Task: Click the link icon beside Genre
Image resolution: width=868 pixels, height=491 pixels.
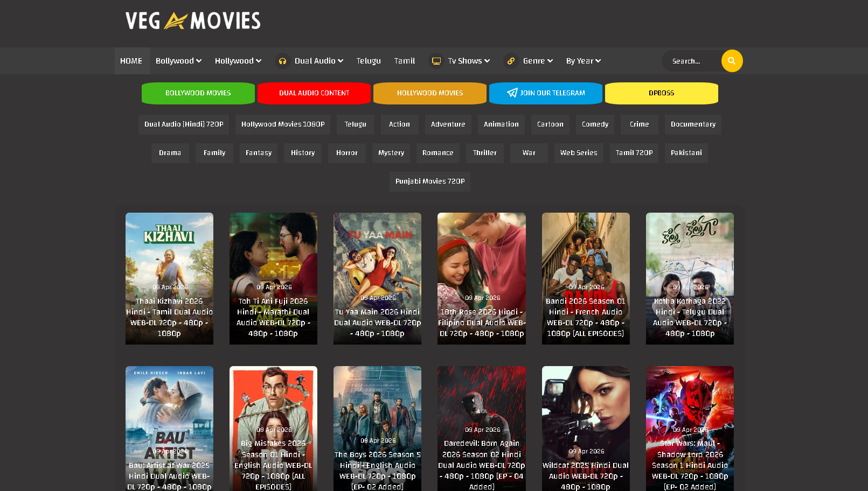Action: pos(511,61)
